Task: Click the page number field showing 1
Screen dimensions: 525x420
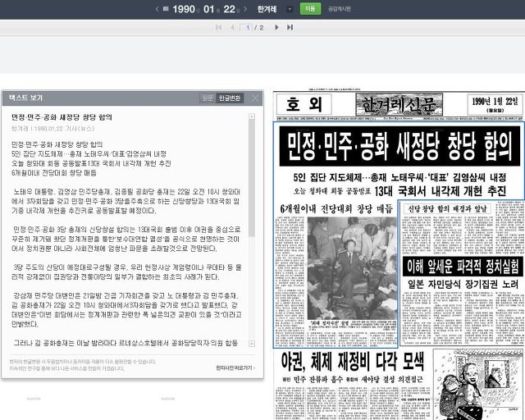Action: pyautogui.click(x=247, y=27)
